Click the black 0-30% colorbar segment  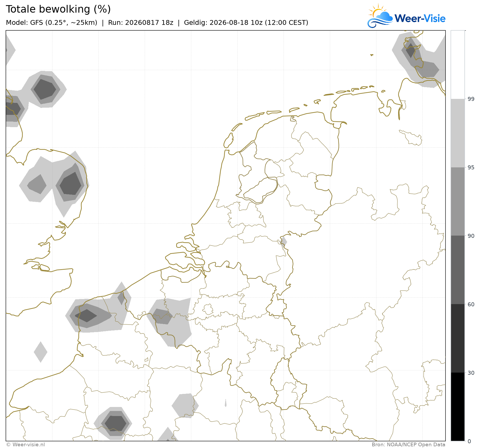(458, 407)
